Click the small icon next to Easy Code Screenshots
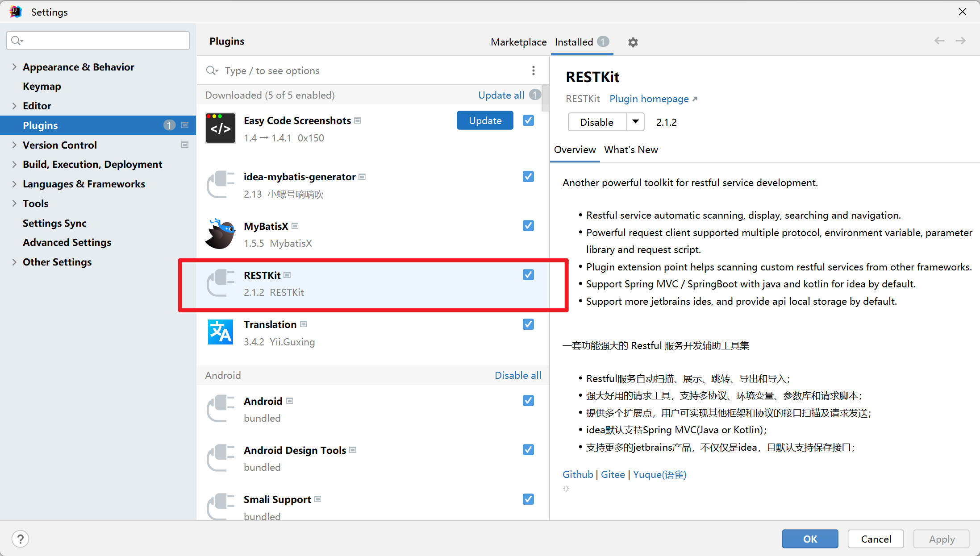 [358, 120]
